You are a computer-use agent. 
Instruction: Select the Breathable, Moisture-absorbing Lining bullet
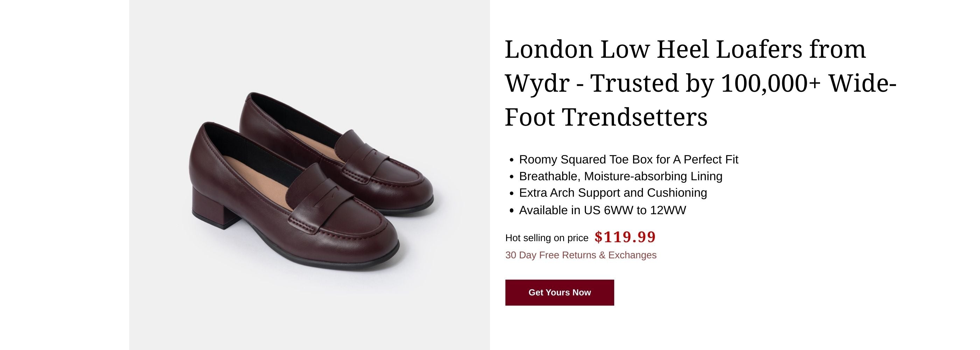coord(620,176)
